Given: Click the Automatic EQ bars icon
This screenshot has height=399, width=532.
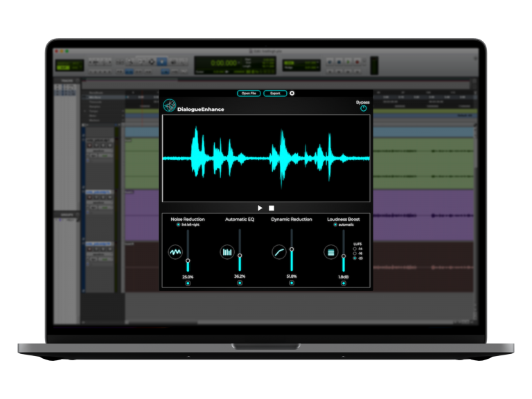Looking at the screenshot, I should tap(227, 252).
